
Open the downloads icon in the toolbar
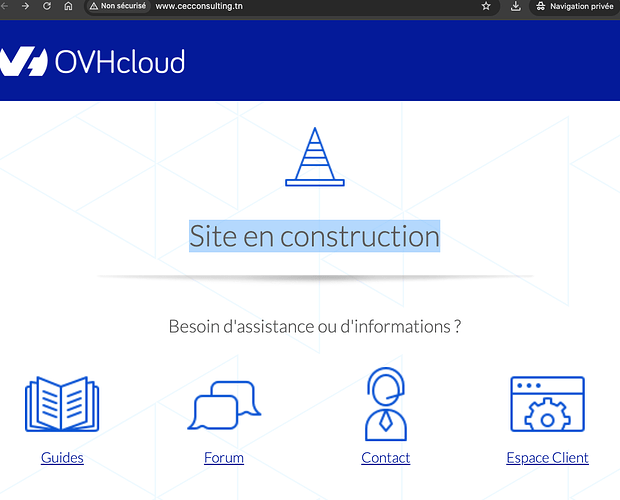(515, 6)
